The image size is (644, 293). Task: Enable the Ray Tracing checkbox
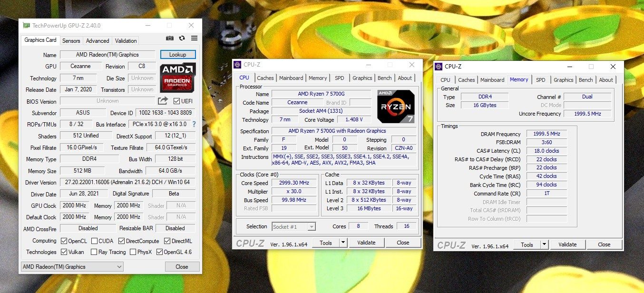(94, 252)
